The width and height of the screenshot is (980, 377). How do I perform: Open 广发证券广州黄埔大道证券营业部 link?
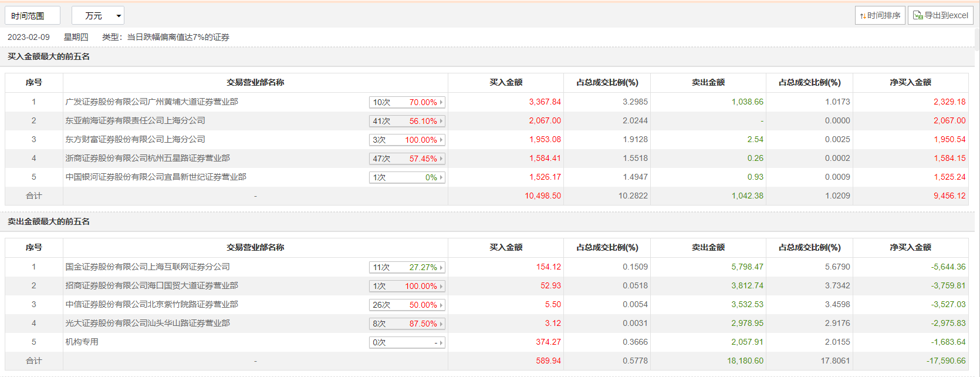151,102
